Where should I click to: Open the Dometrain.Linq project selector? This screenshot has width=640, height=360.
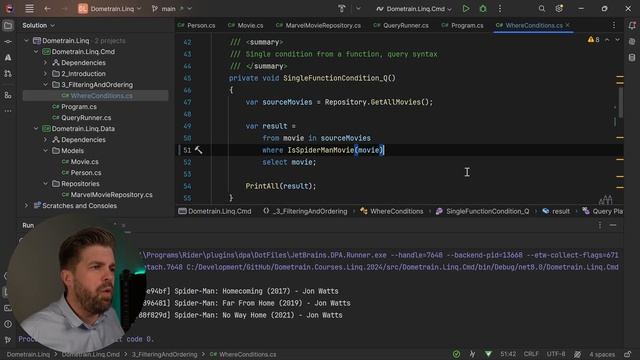click(x=110, y=9)
